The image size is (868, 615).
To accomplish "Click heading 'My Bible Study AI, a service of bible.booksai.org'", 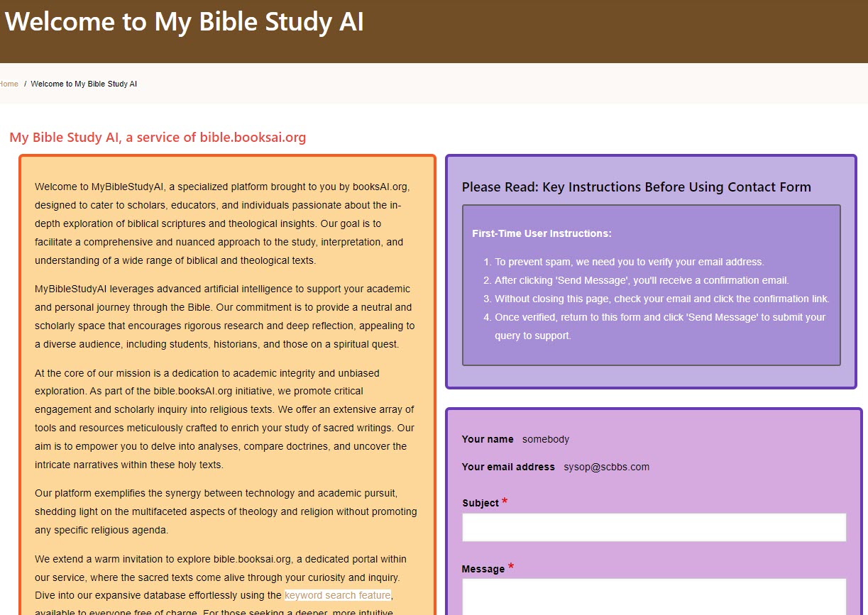I will tap(158, 137).
